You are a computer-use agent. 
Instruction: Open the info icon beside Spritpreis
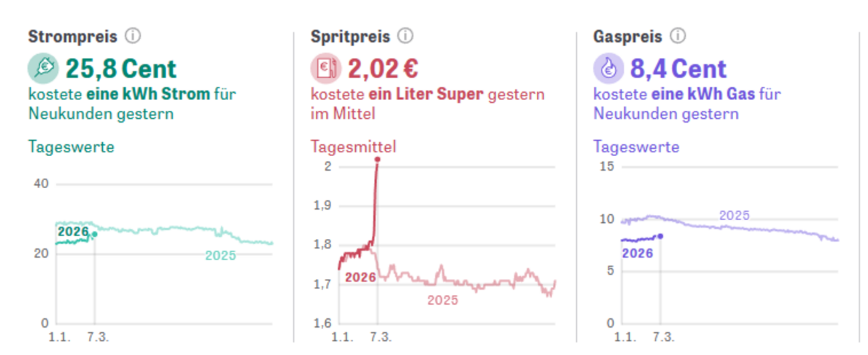pos(405,35)
